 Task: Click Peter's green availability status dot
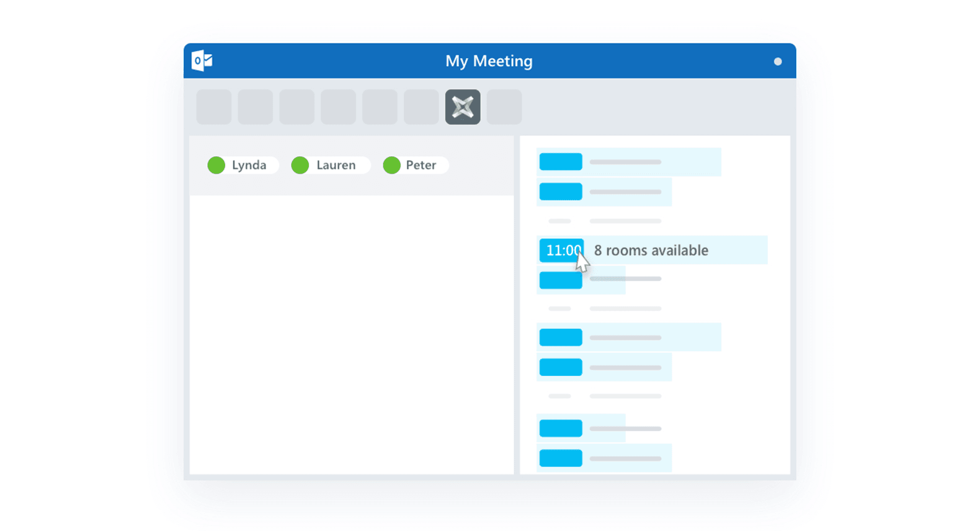(x=391, y=165)
